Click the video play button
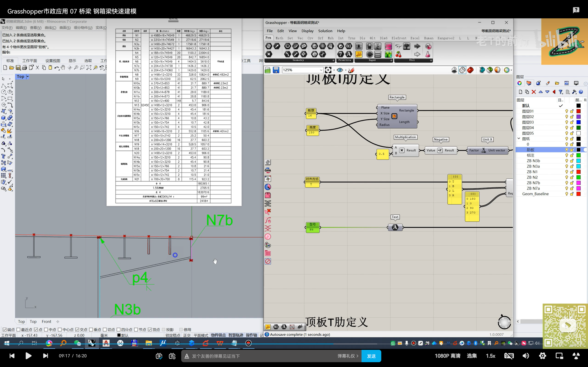Viewport: 588px width, 367px height. (28, 356)
